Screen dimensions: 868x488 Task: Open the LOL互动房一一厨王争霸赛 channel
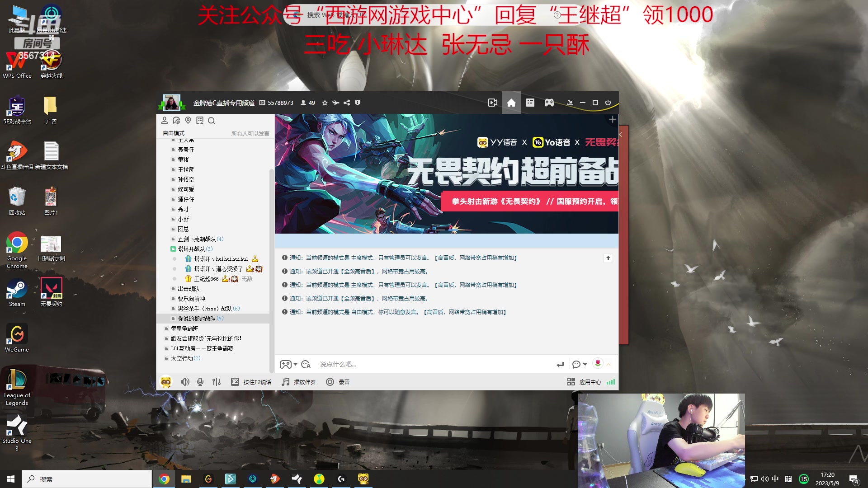[x=202, y=348]
